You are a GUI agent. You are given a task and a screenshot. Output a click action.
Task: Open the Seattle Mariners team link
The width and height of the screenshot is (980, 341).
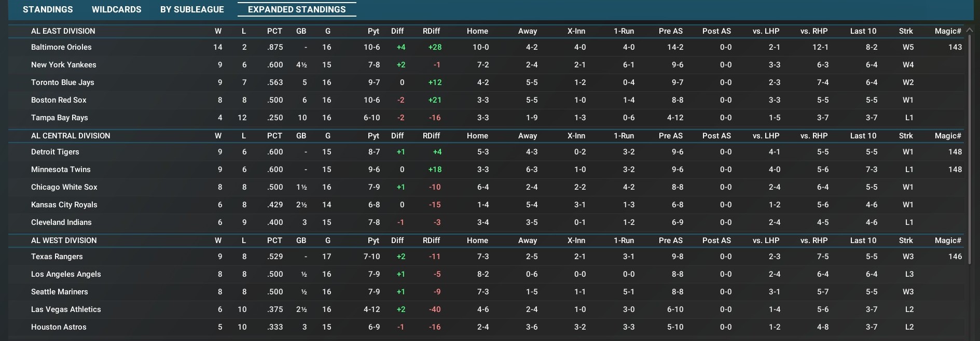[x=59, y=292]
